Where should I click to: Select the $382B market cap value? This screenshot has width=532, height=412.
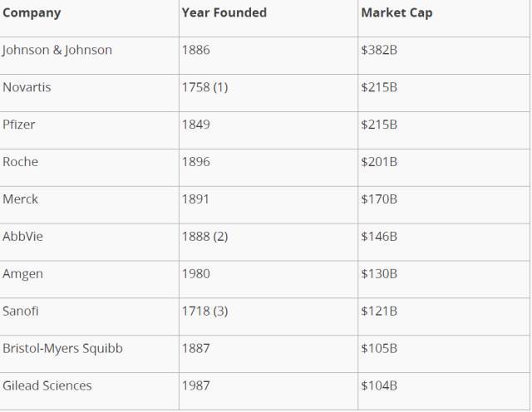point(379,50)
